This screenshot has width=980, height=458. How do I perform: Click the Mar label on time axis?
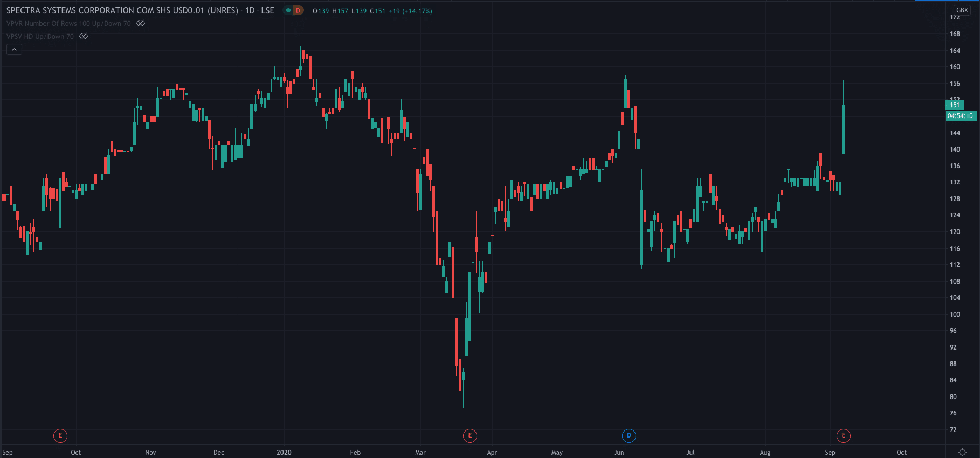(420, 453)
